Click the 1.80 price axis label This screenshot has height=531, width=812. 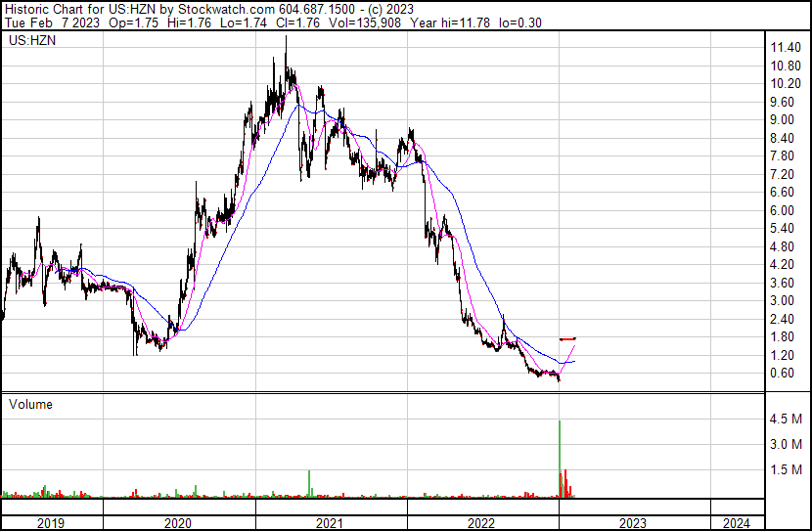tap(782, 337)
